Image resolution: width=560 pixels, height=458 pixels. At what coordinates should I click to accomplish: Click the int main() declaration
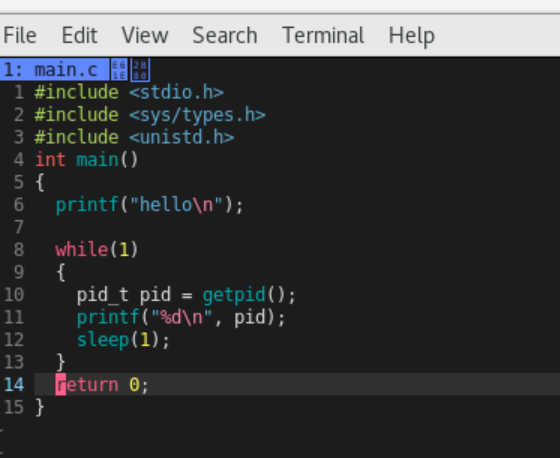[x=86, y=160]
